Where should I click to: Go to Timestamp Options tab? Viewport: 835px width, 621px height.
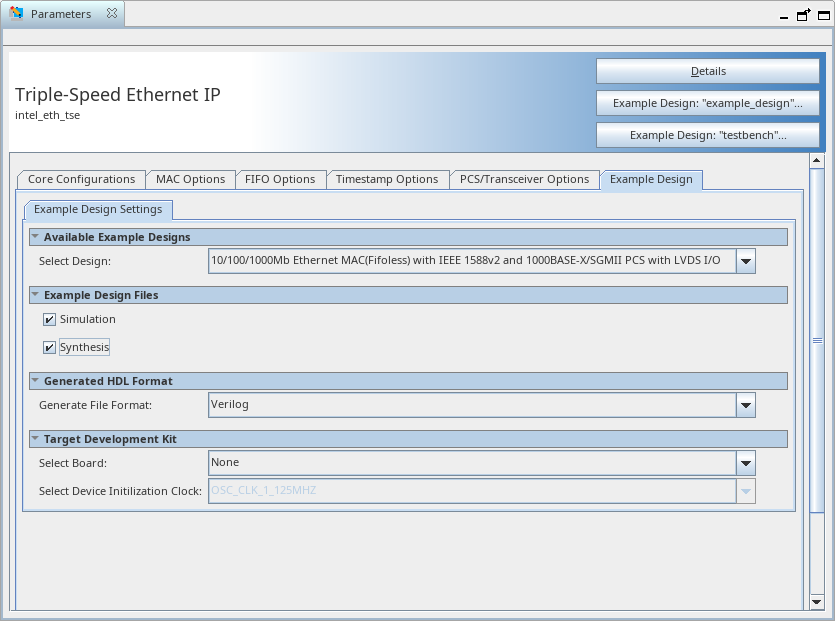tap(387, 179)
